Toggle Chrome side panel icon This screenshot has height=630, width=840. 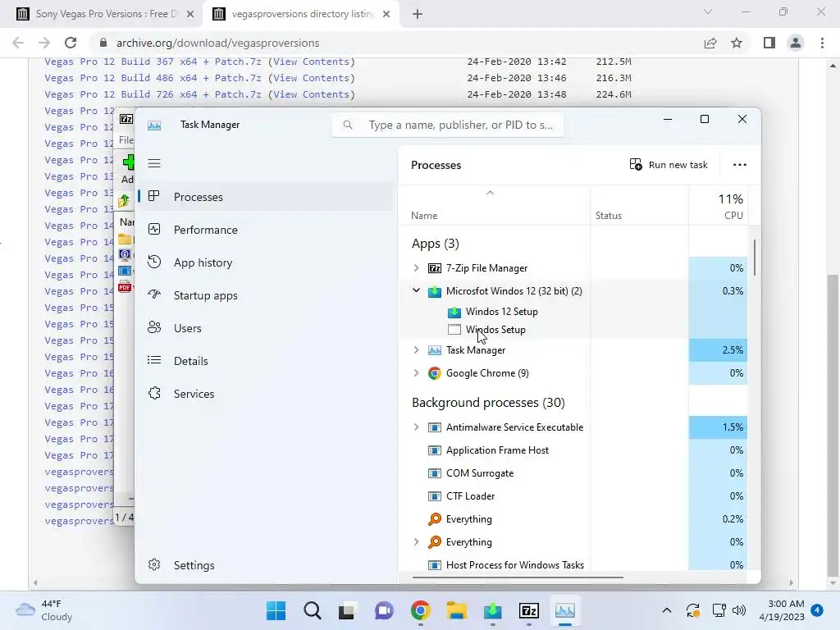769,43
